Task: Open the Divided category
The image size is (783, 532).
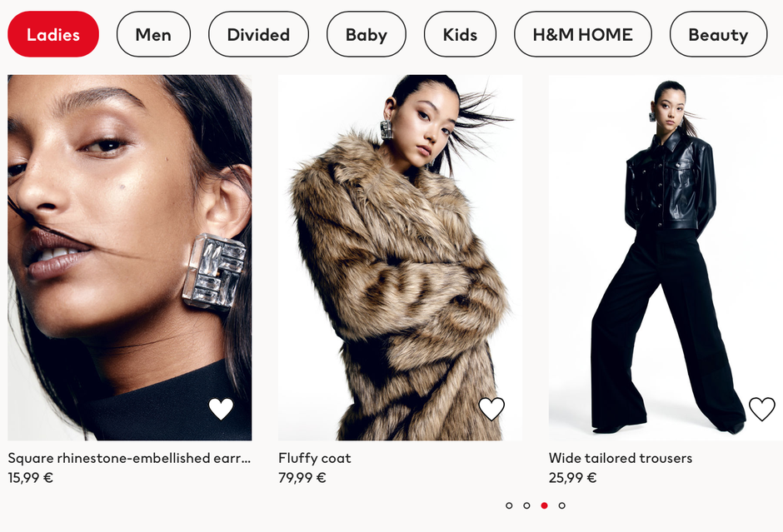Action: click(x=258, y=34)
